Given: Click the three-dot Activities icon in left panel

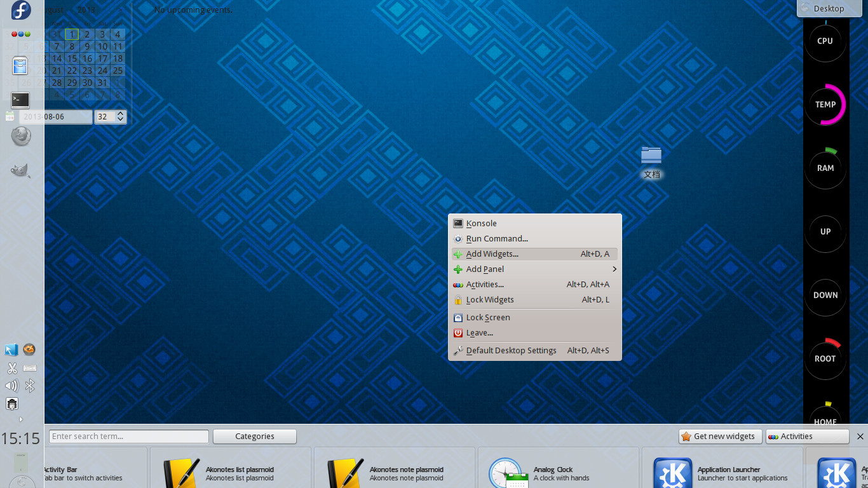Looking at the screenshot, I should click(x=21, y=34).
